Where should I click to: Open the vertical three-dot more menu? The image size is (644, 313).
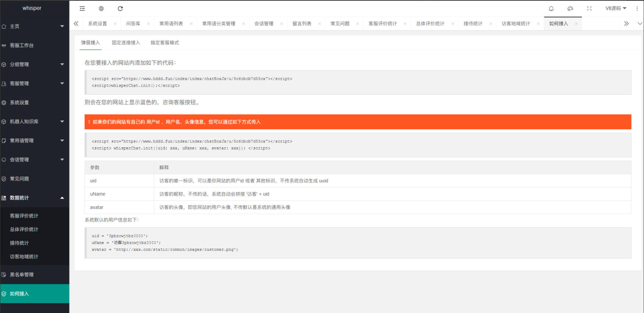[637, 8]
